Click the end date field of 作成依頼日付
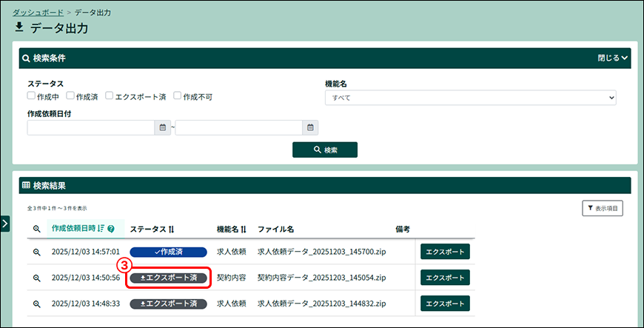The height and width of the screenshot is (328, 644). [x=238, y=128]
